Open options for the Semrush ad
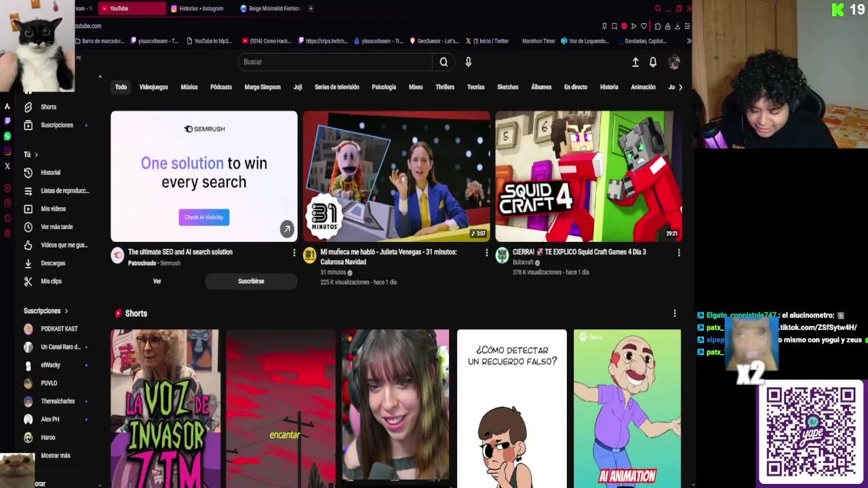Image resolution: width=868 pixels, height=488 pixels. click(x=294, y=253)
